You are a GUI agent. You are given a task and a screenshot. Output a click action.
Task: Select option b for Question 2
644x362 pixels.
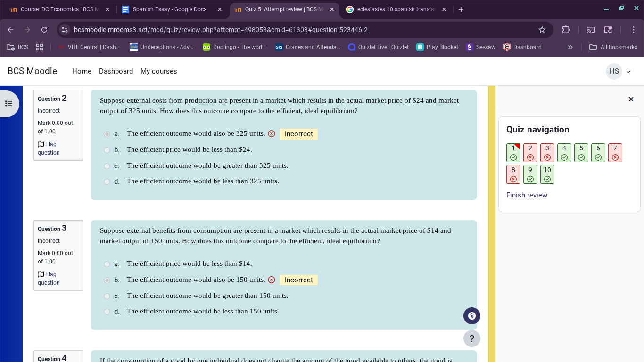(x=107, y=150)
